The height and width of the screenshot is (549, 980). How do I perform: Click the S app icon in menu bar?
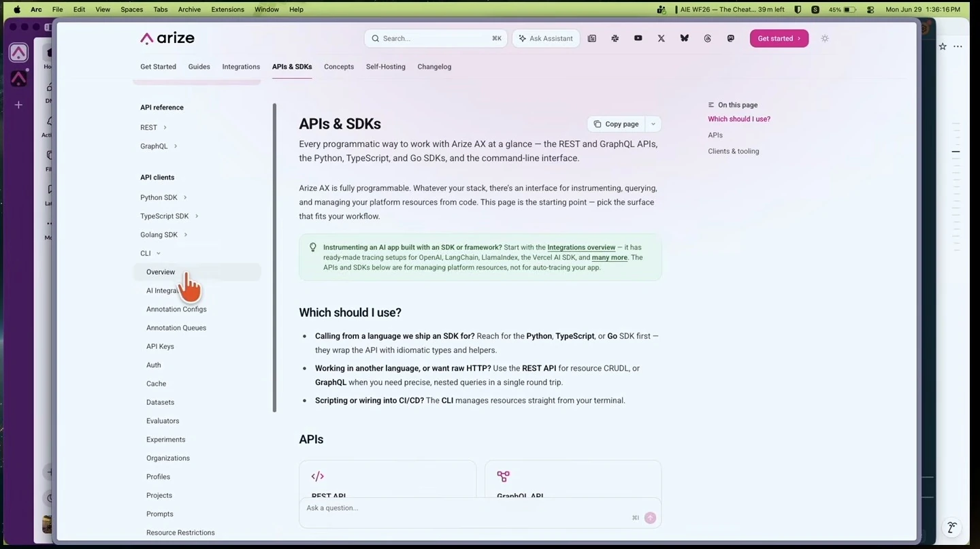pos(815,10)
